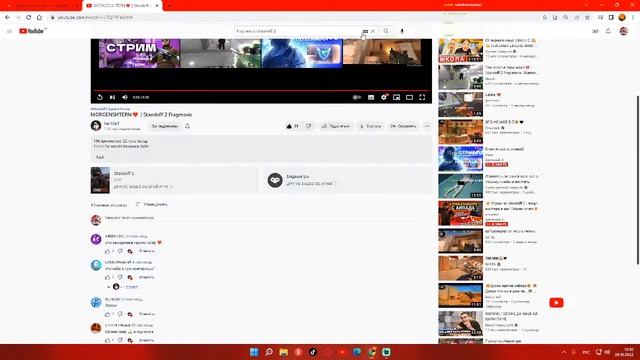Image resolution: width=640 pixels, height=360 pixels.
Task: Click the search magnifier button
Action: [x=386, y=31]
